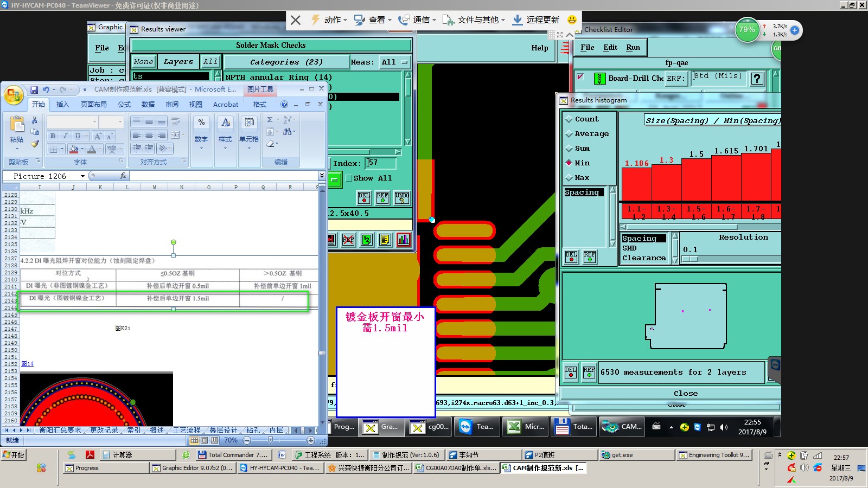The height and width of the screenshot is (488, 868).
Task: Click DEL icon under the histogram Spacing list
Action: pos(571,256)
